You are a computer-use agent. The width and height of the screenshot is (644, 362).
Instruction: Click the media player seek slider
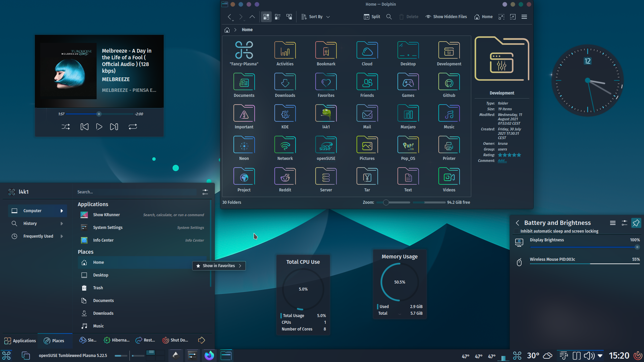tap(99, 114)
